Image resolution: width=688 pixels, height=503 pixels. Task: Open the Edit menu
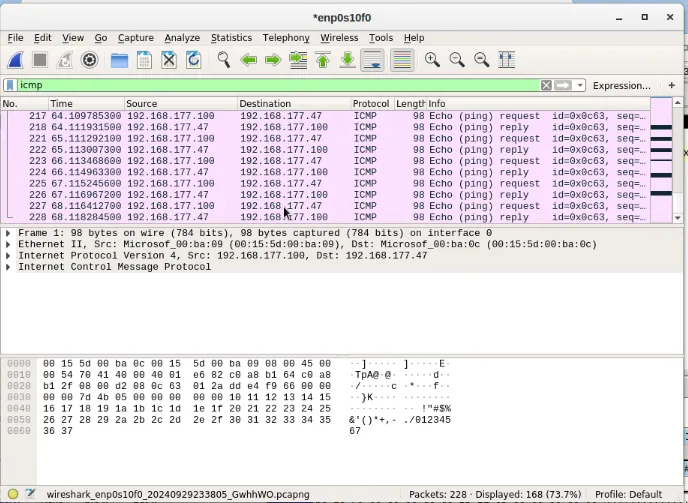click(43, 38)
